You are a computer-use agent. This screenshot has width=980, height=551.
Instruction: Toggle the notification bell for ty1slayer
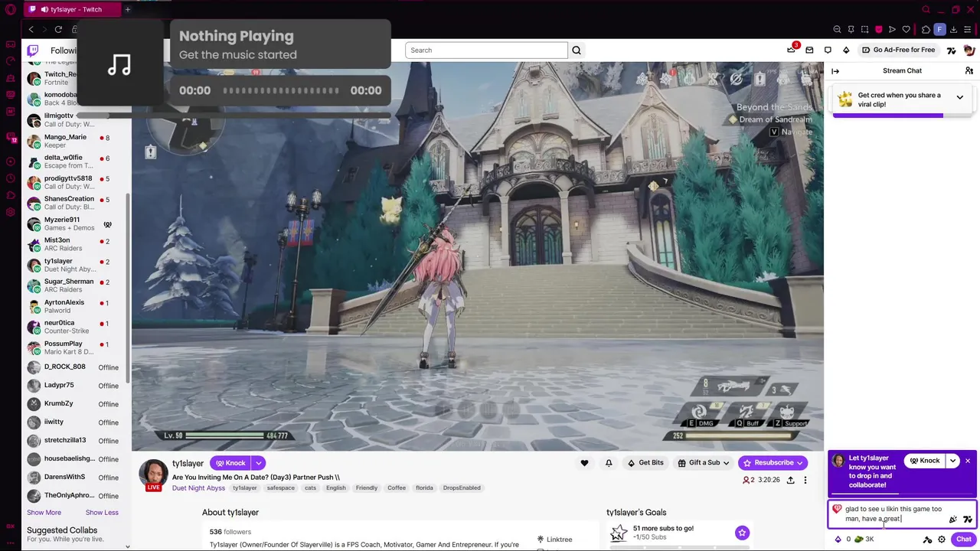tap(609, 462)
